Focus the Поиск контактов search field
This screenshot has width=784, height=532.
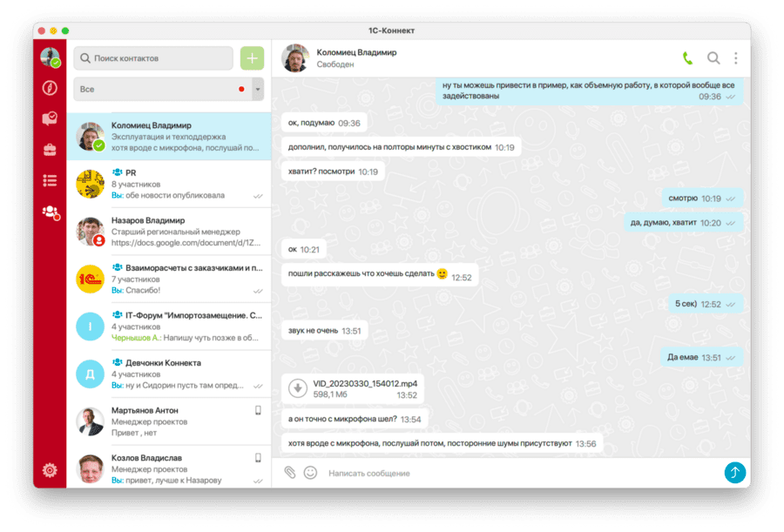coord(153,58)
